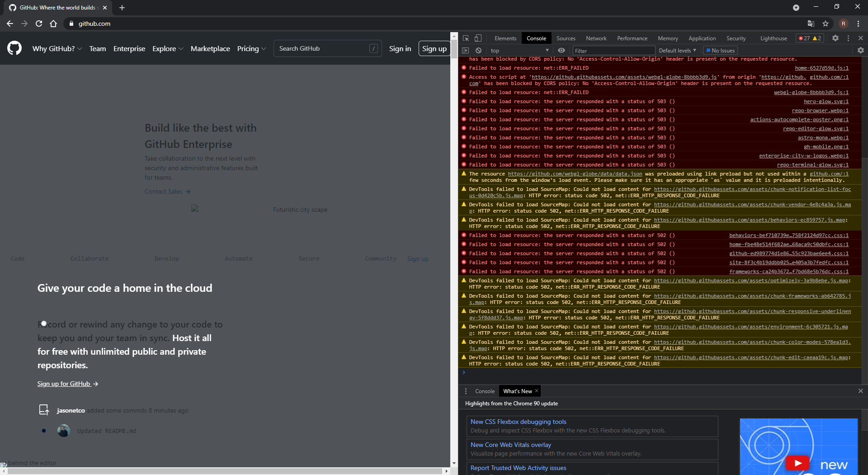Image resolution: width=868 pixels, height=475 pixels.
Task: Open the Lighthouse tab
Action: [774, 38]
